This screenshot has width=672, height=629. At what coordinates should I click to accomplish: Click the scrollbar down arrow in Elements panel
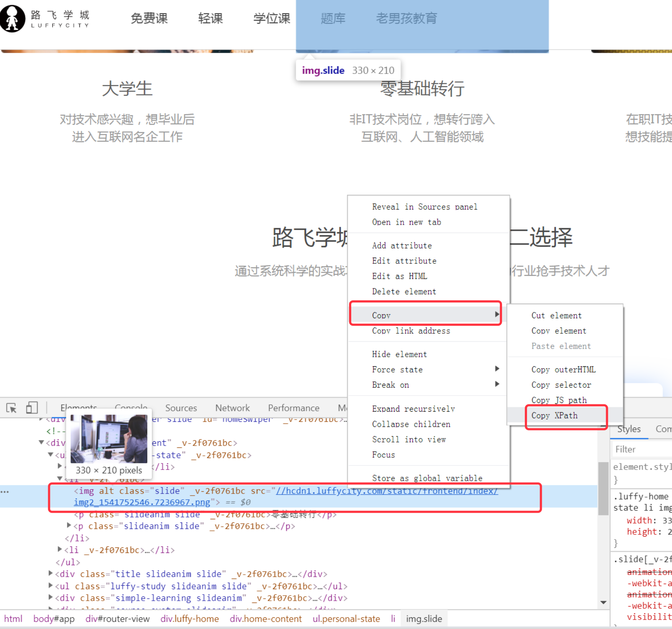pyautogui.click(x=603, y=603)
